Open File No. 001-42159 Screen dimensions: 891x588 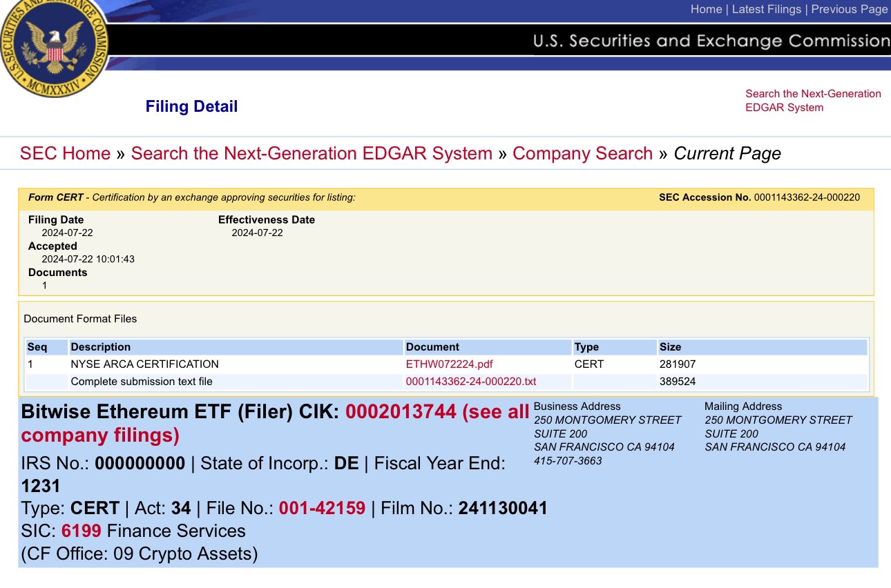pyautogui.click(x=322, y=509)
